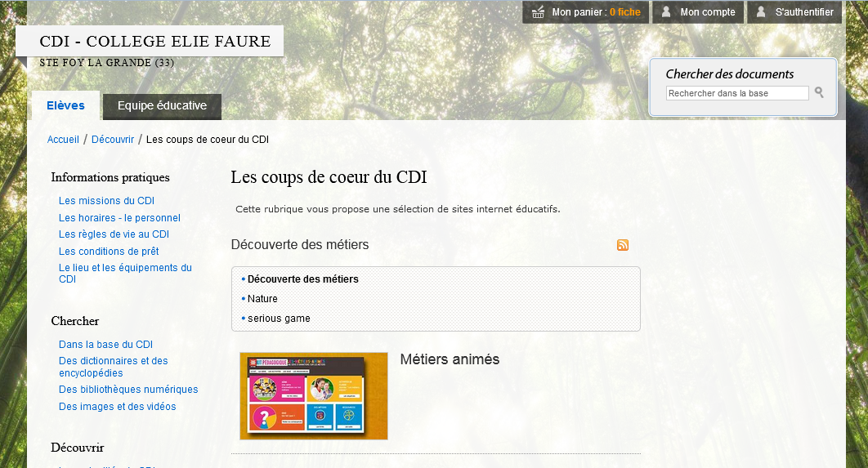Open Découvrir breadcrumb link
The height and width of the screenshot is (468, 868).
(113, 140)
